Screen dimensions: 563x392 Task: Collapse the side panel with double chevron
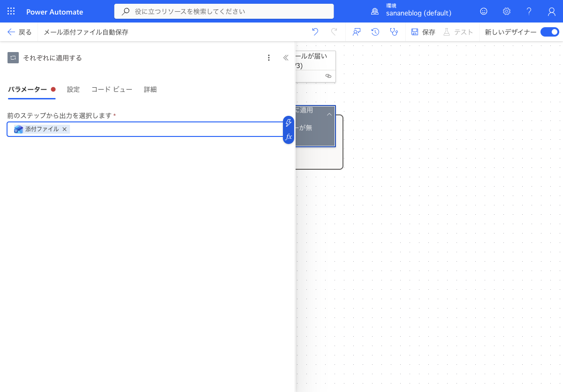click(286, 58)
